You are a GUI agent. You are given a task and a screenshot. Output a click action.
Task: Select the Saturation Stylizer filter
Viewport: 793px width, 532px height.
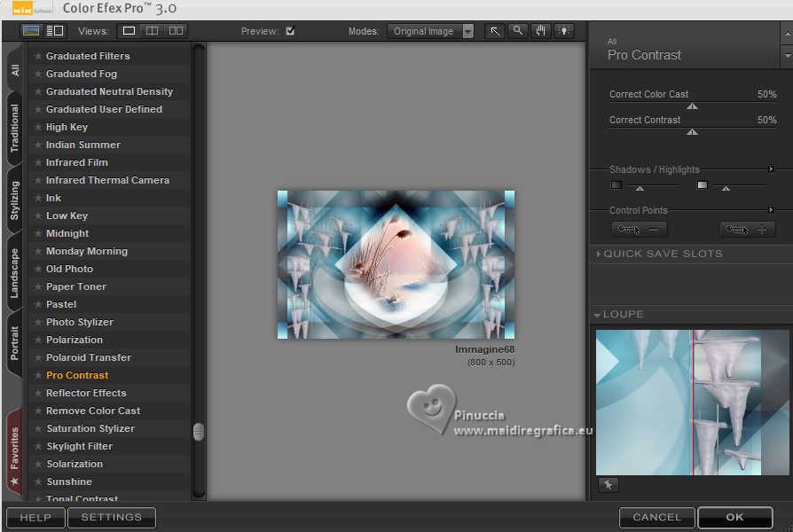pos(90,428)
